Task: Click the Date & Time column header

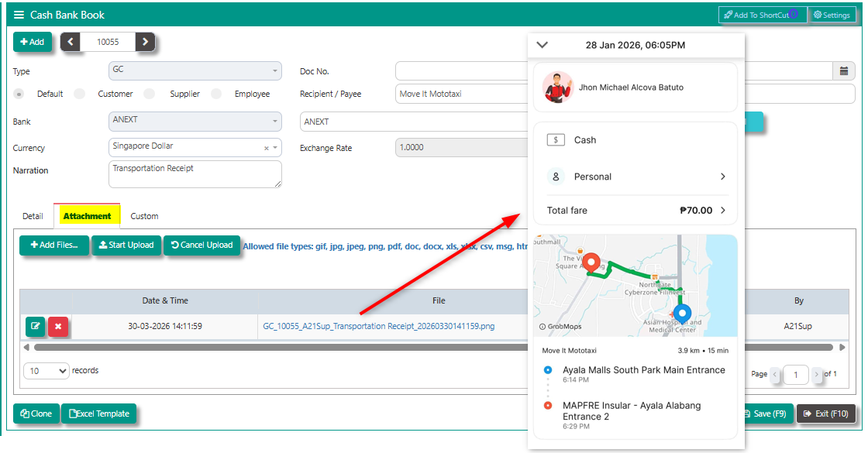Action: coord(165,301)
